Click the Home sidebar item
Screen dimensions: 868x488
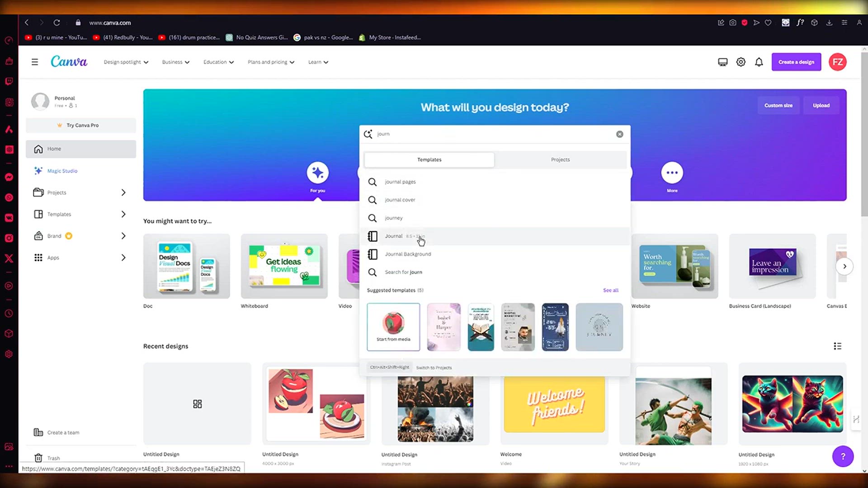pyautogui.click(x=81, y=149)
